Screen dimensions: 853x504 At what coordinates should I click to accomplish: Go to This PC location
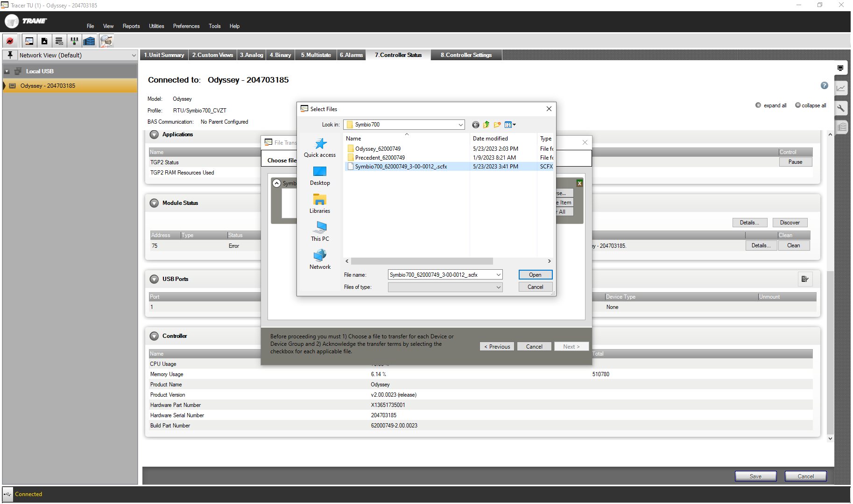coord(320,231)
